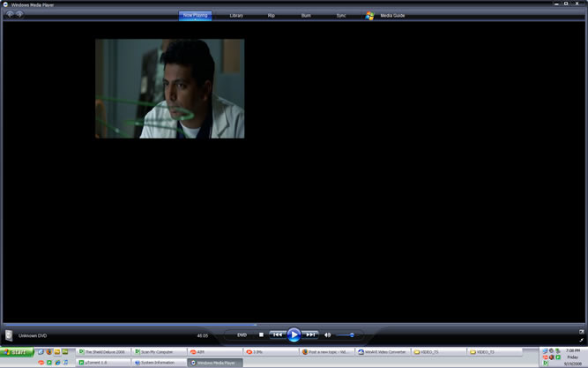The width and height of the screenshot is (588, 368).
Task: Click the Play button
Action: point(294,334)
